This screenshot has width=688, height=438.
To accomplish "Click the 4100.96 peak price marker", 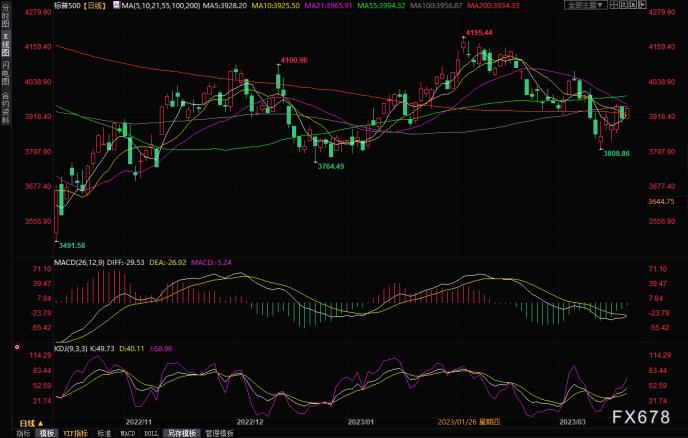I will (294, 60).
